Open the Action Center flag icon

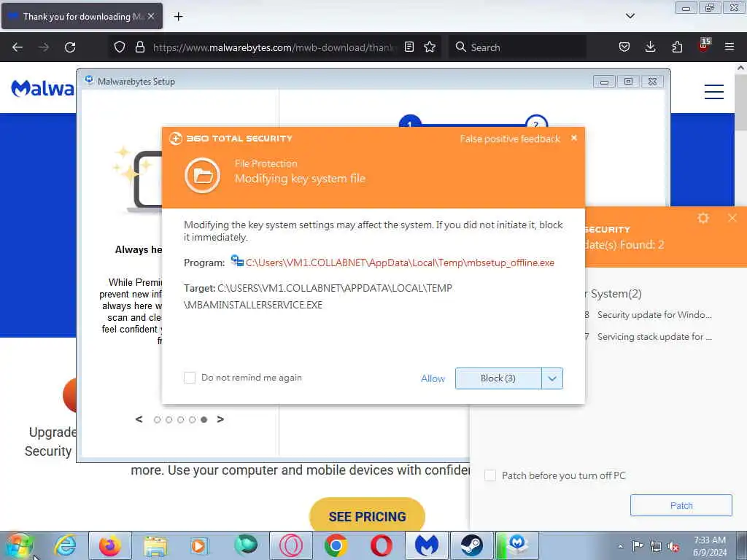pos(638,545)
